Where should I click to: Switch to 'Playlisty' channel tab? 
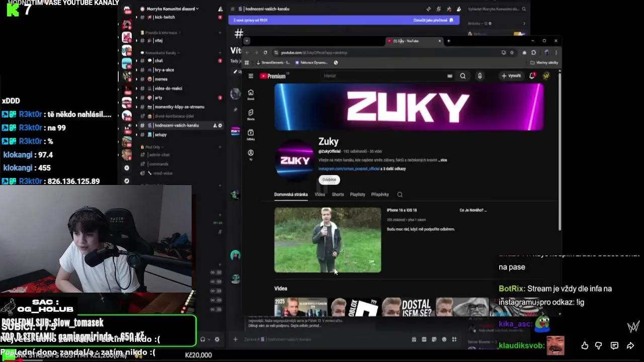tap(358, 195)
